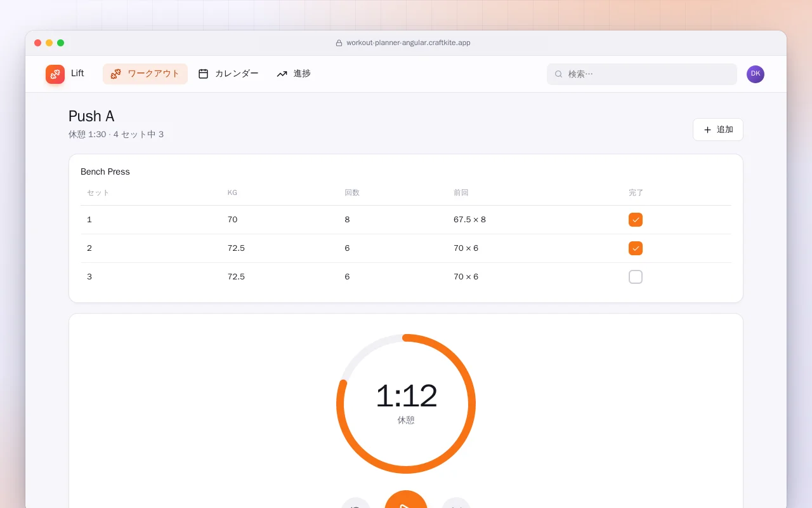The image size is (812, 508).
Task: Click the セット column header
Action: click(x=98, y=192)
